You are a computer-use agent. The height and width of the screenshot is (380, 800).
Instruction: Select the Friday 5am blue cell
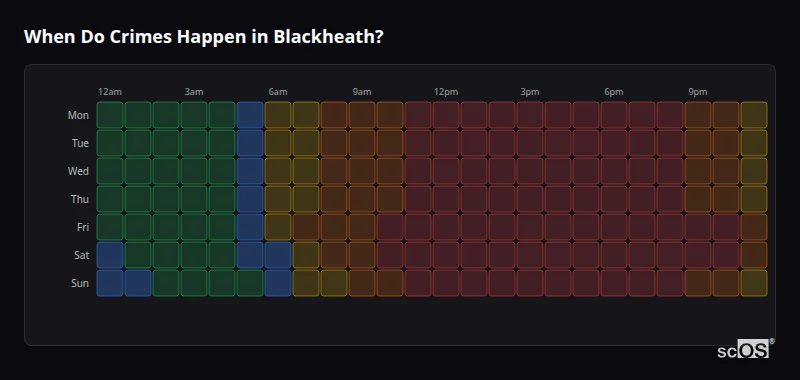click(250, 227)
